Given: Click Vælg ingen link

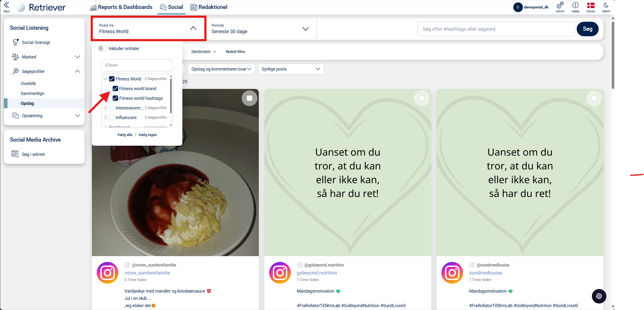Looking at the screenshot, I should pyautogui.click(x=148, y=135).
